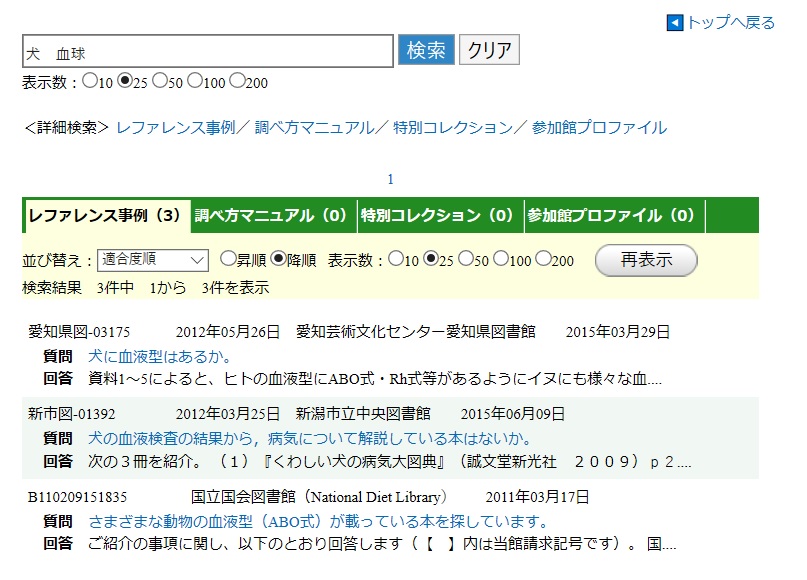Select 25 in the top 表示数 options
The width and height of the screenshot is (807, 580).
(x=125, y=80)
